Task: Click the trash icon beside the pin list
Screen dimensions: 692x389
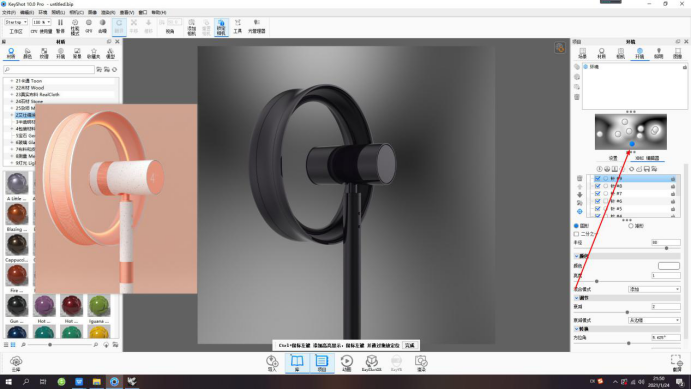Action: click(579, 178)
